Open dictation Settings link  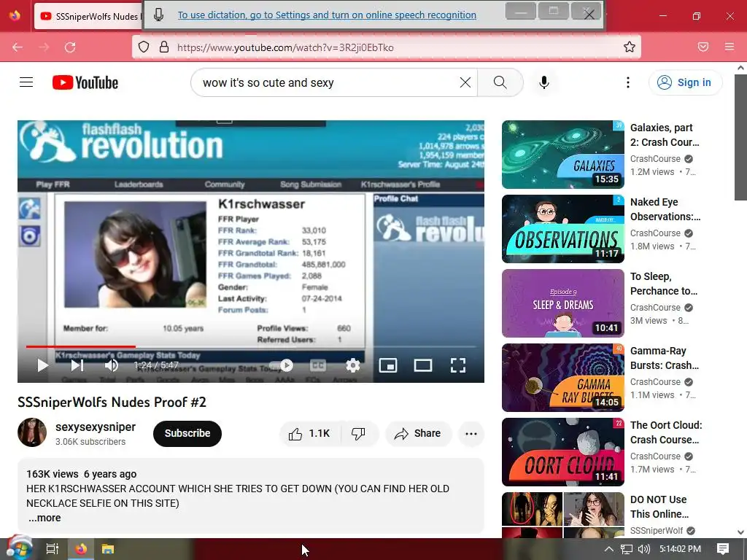[x=327, y=15]
